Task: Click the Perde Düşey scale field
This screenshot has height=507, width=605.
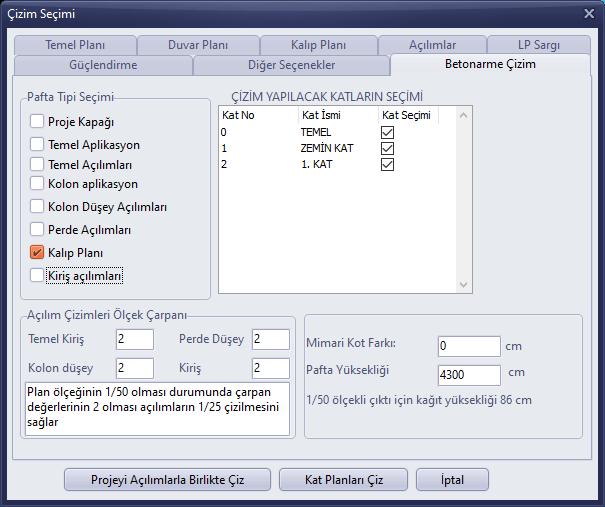Action: 271,339
